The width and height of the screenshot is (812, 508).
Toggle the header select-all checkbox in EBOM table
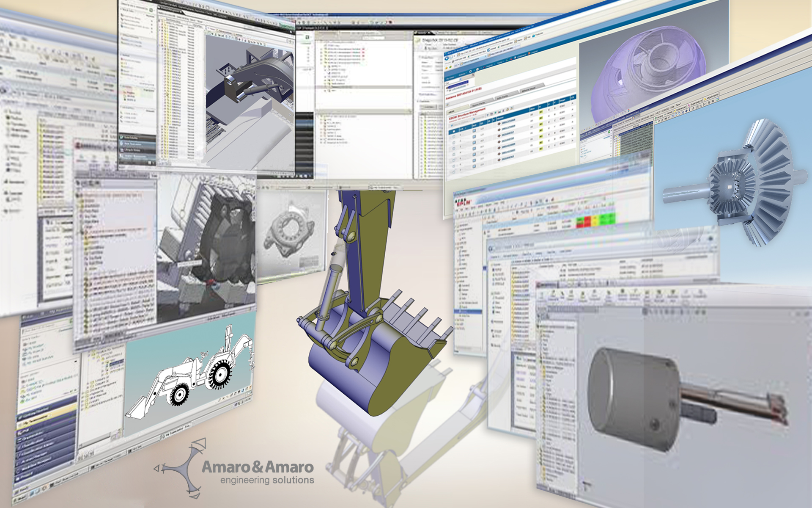tap(454, 131)
